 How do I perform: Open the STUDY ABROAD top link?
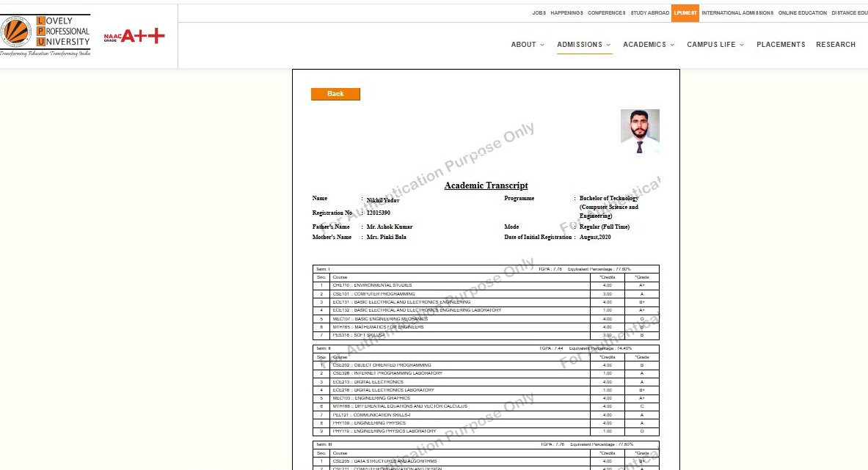click(650, 12)
